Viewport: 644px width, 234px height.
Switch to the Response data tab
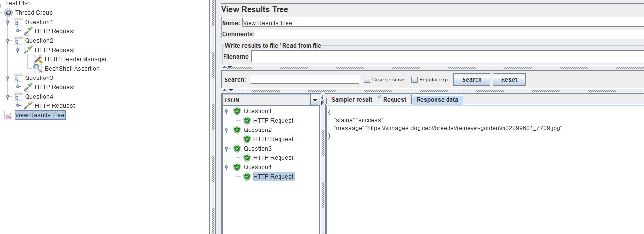point(437,100)
